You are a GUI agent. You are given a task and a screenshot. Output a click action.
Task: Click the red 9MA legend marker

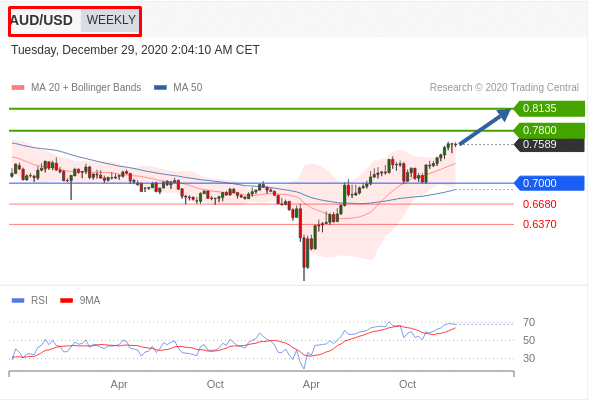tap(66, 301)
